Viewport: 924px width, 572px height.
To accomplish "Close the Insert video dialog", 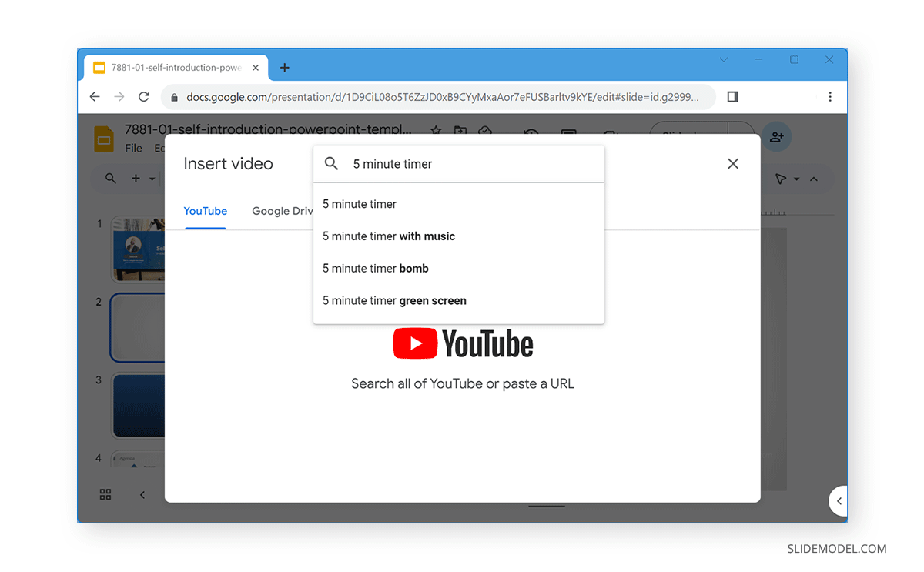I will point(733,163).
